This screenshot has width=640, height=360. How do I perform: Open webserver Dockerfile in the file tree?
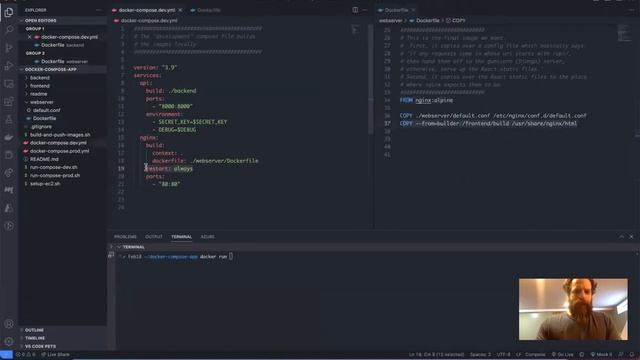click(44, 118)
